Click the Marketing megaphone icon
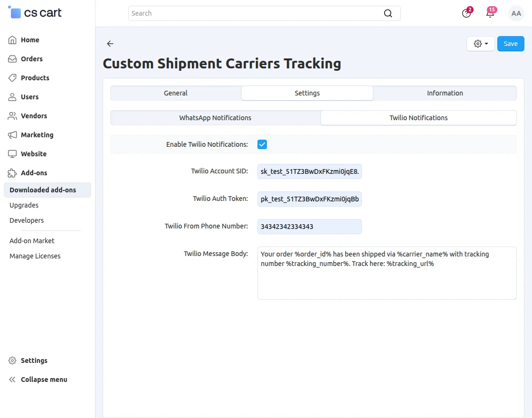Screen dimensions: 532x418 point(12,135)
